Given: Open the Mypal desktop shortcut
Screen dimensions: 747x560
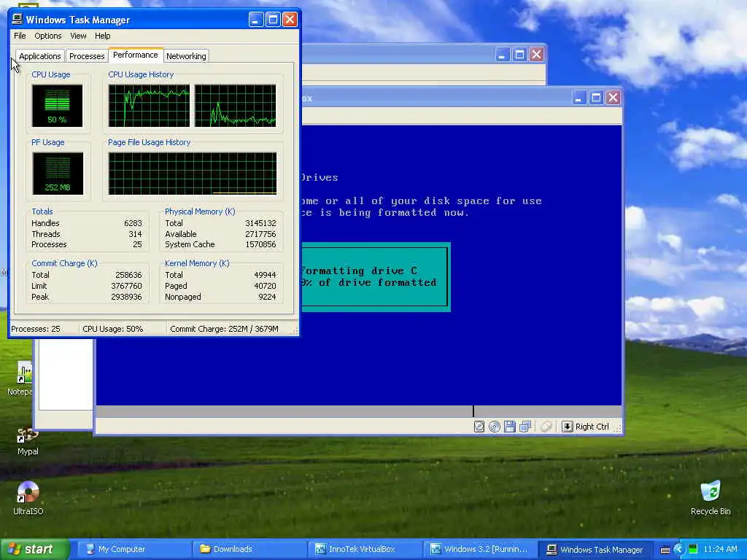Looking at the screenshot, I should click(x=28, y=441).
